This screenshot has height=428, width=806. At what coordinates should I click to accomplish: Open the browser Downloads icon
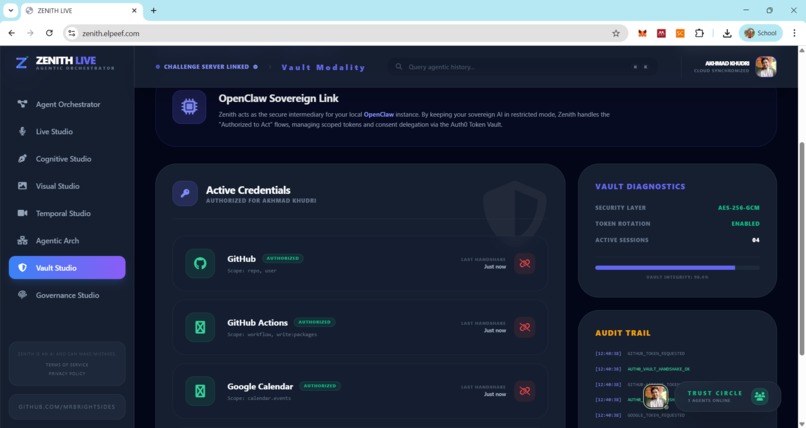click(x=727, y=33)
